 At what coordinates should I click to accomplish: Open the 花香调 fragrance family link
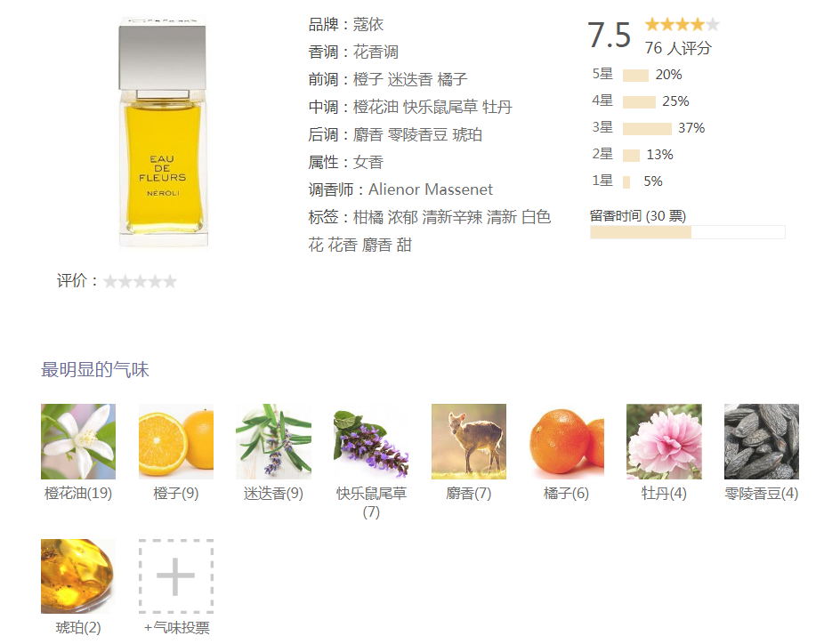(376, 52)
